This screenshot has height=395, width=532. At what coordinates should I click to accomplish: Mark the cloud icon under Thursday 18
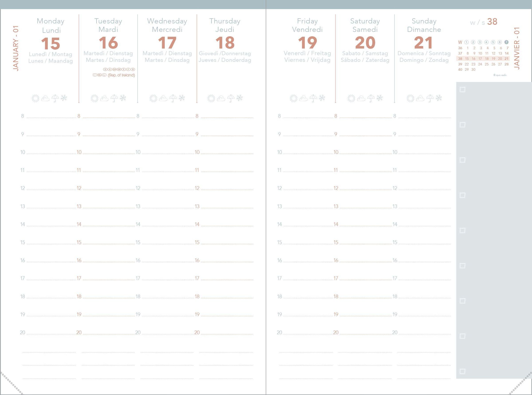pyautogui.click(x=221, y=98)
